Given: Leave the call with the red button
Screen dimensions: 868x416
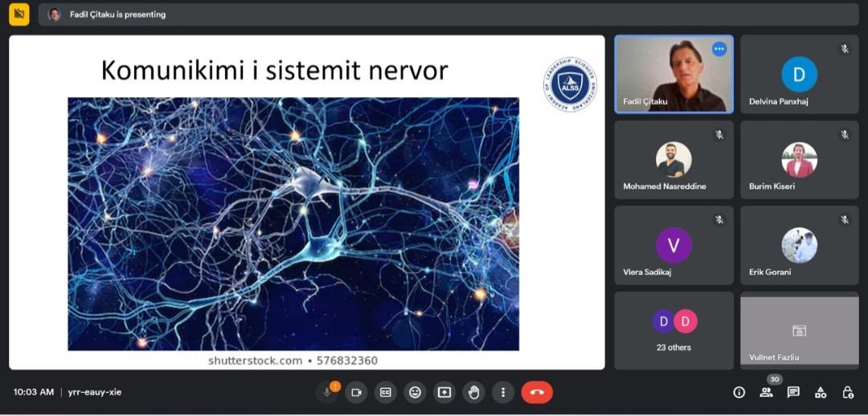Looking at the screenshot, I should tap(537, 392).
